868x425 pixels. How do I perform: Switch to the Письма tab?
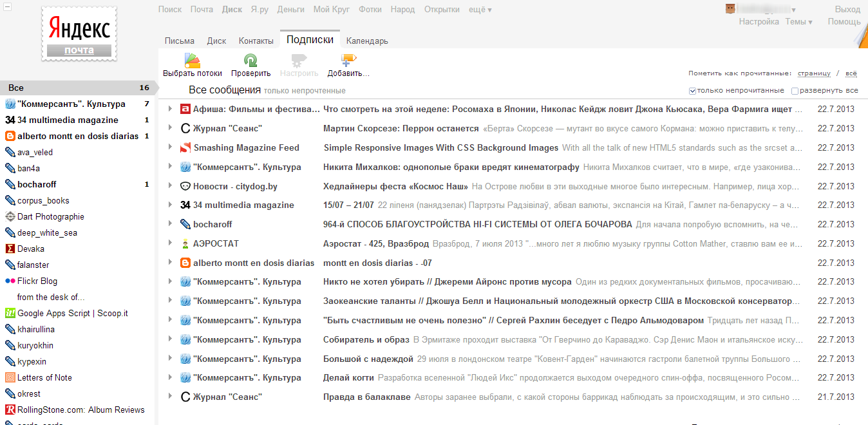pos(180,41)
